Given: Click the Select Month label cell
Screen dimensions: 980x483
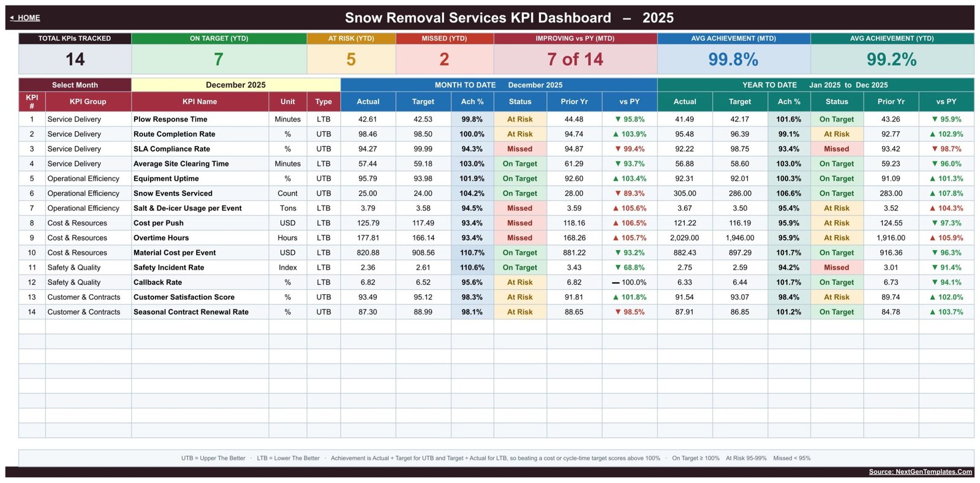Looking at the screenshot, I should (x=75, y=85).
